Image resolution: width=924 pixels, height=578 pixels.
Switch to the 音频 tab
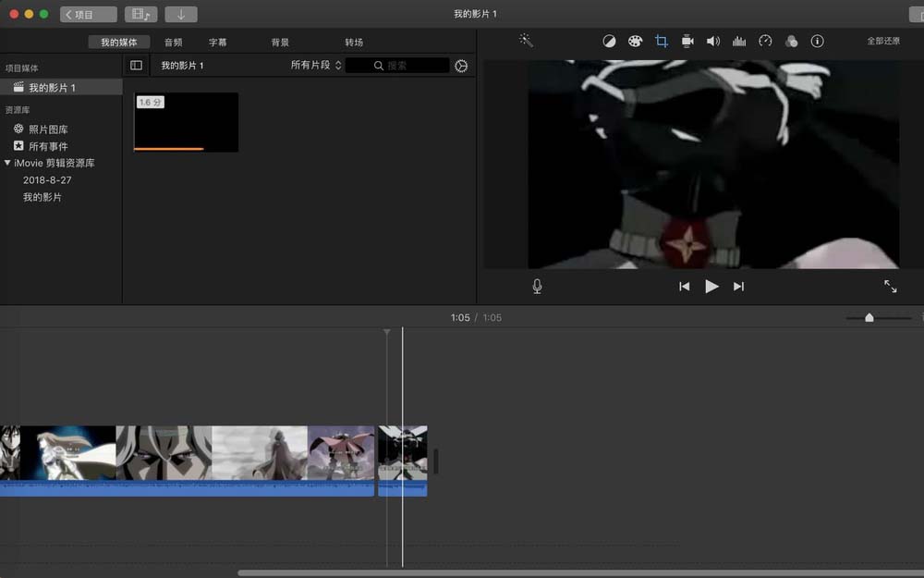click(173, 42)
